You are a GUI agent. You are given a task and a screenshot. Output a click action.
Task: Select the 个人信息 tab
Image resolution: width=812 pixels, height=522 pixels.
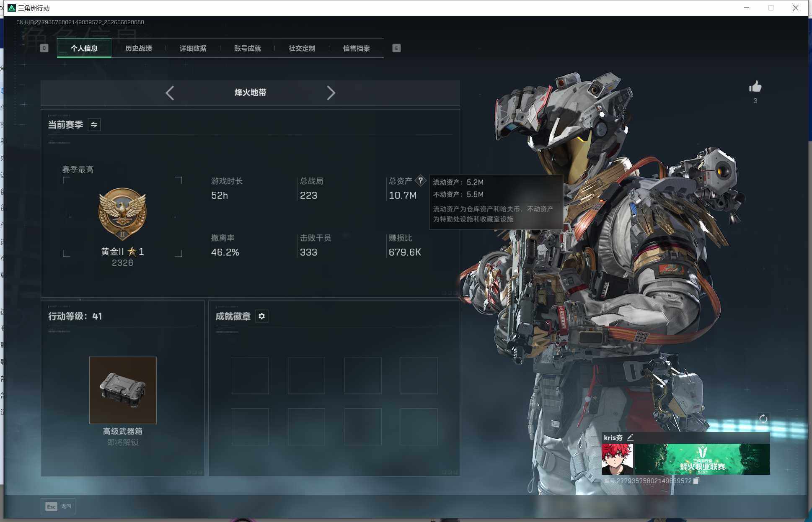coord(84,48)
